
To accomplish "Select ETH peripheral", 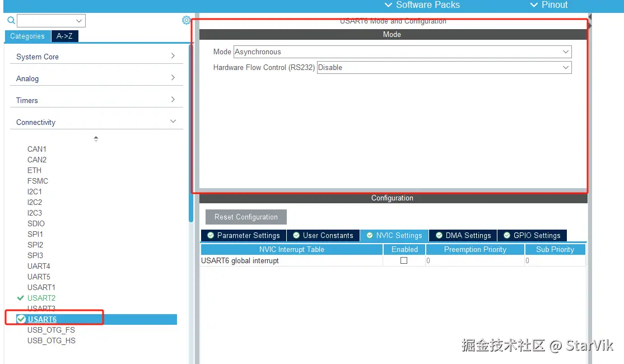I will (x=34, y=170).
